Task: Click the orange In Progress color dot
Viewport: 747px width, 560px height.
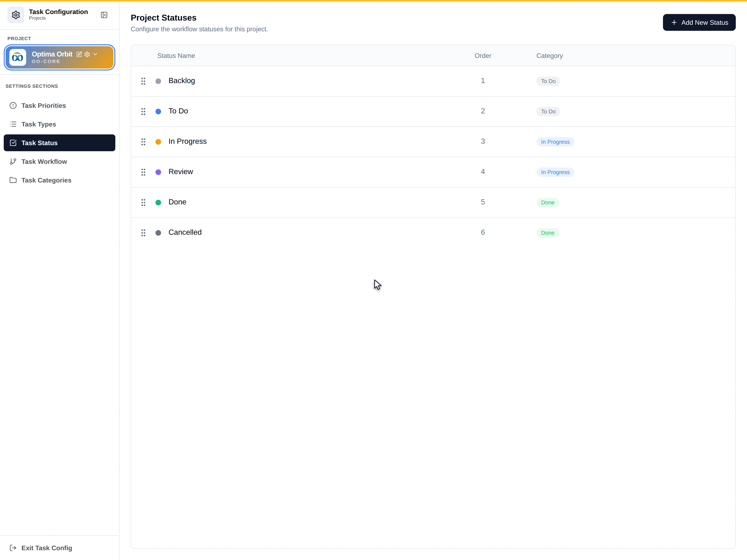Action: [x=158, y=142]
